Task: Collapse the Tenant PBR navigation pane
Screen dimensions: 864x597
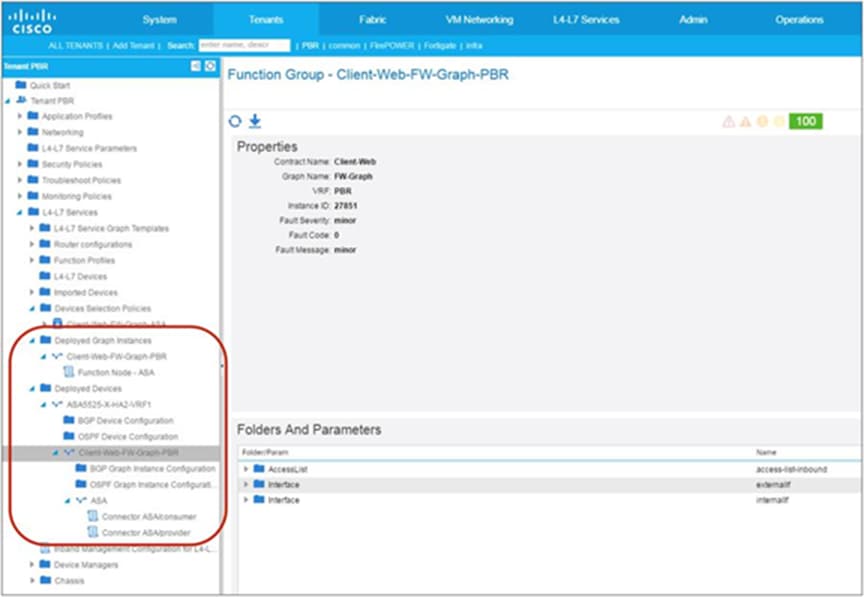Action: click(196, 66)
